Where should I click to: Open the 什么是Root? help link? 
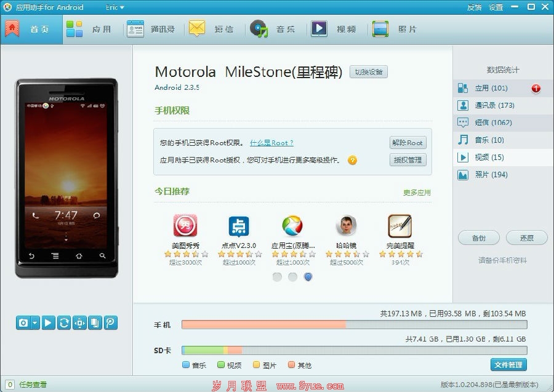(x=271, y=143)
